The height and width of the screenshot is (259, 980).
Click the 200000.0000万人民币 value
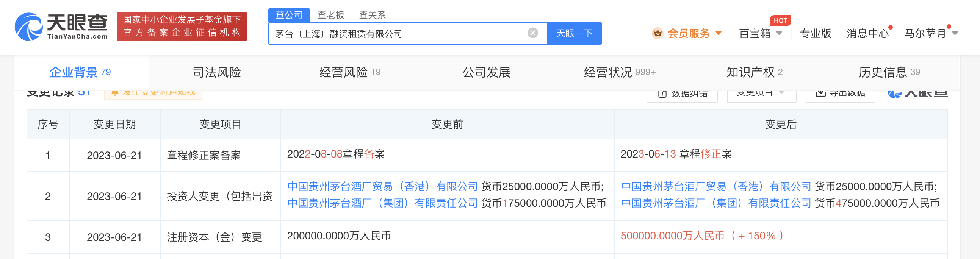tap(339, 236)
